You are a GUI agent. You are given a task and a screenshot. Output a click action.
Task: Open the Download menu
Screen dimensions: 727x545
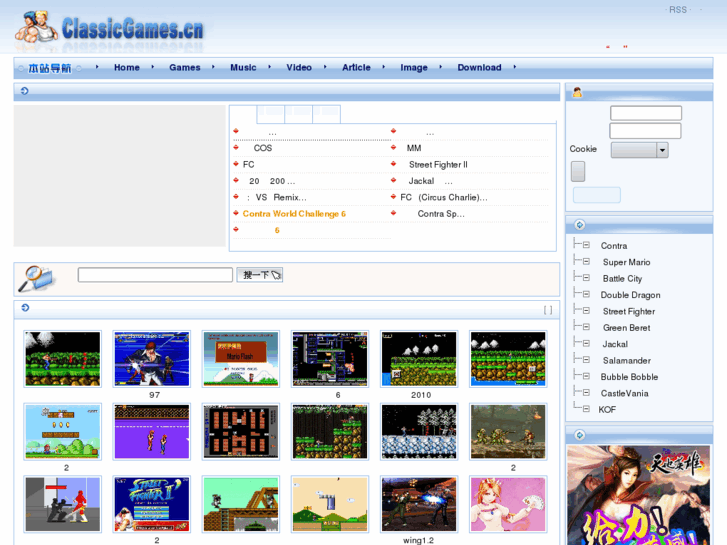click(x=479, y=67)
